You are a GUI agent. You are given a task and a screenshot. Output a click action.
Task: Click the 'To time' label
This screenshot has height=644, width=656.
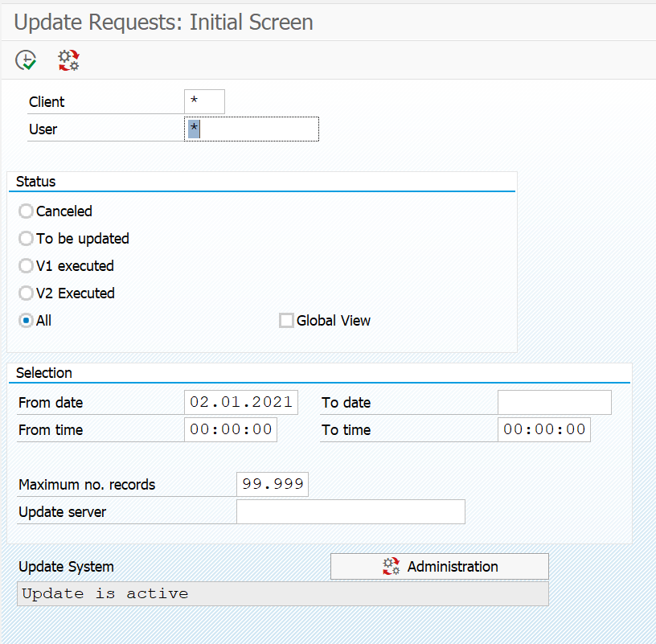[346, 430]
